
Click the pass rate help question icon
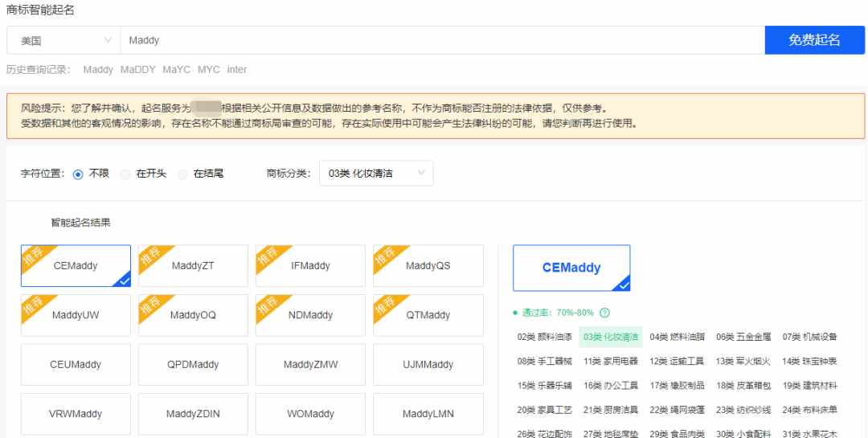pos(604,313)
